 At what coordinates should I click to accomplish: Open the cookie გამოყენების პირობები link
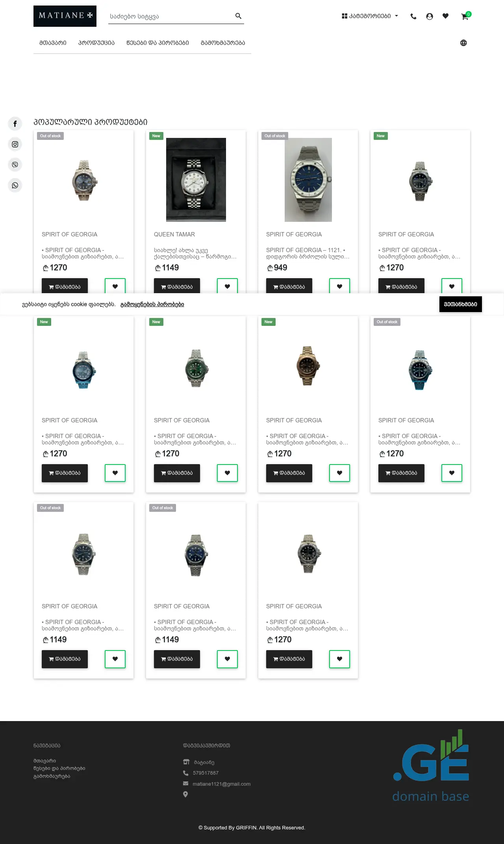coord(152,304)
